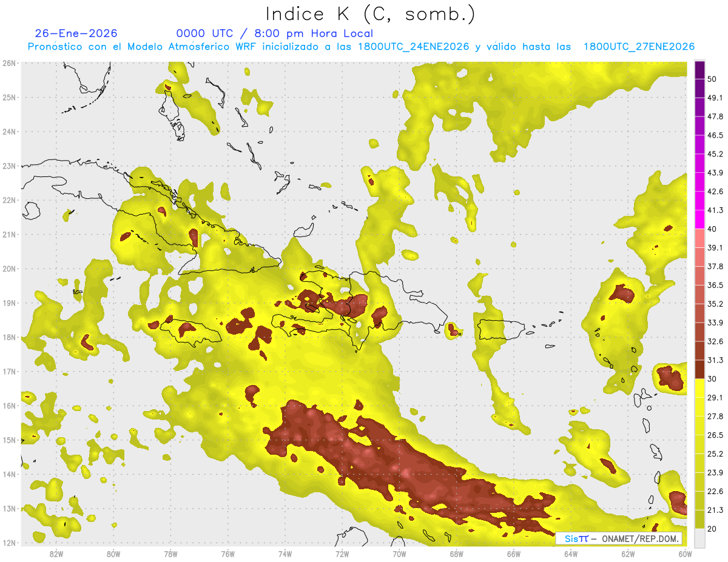Click the "17N" latitude label

pos(9,371)
